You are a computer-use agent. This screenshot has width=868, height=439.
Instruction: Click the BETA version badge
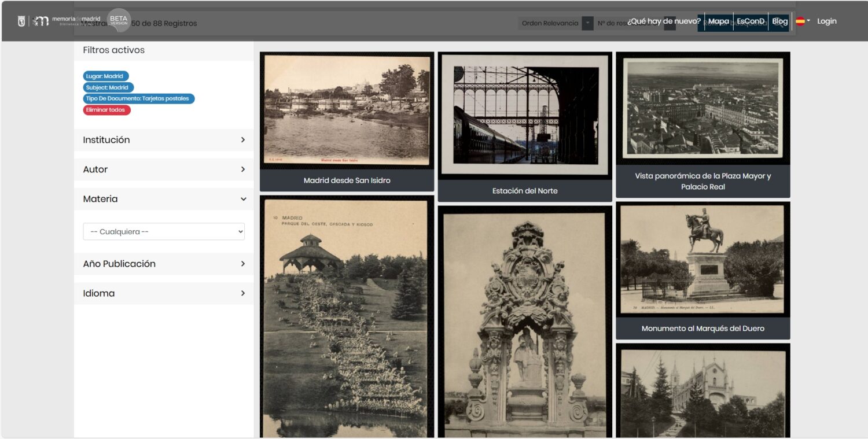pyautogui.click(x=119, y=20)
